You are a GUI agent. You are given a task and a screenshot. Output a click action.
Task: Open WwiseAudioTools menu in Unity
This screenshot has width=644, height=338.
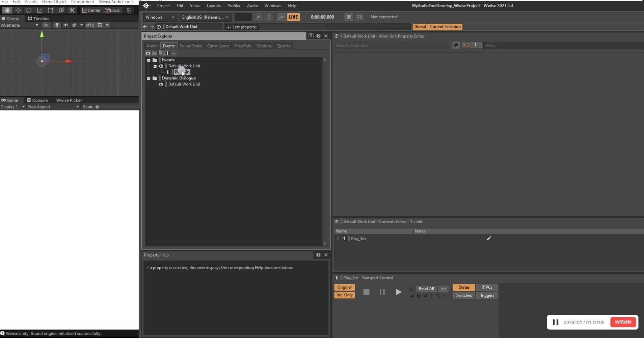click(116, 2)
